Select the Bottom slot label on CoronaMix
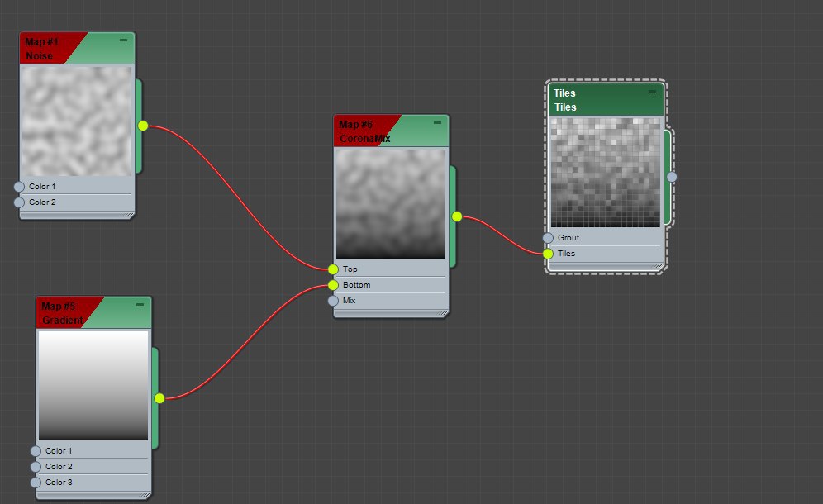This screenshot has height=504, width=823. pyautogui.click(x=356, y=285)
